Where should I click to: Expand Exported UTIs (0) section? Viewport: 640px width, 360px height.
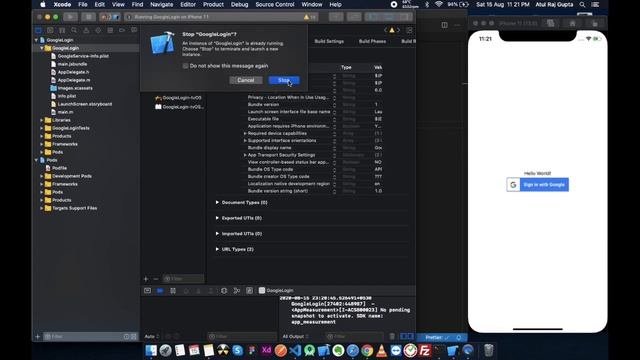[217, 218]
